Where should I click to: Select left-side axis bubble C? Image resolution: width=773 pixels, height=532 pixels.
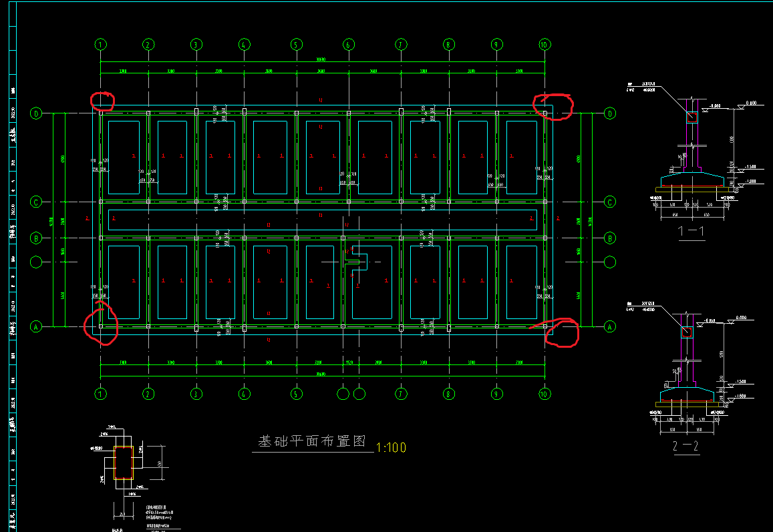tap(36, 202)
